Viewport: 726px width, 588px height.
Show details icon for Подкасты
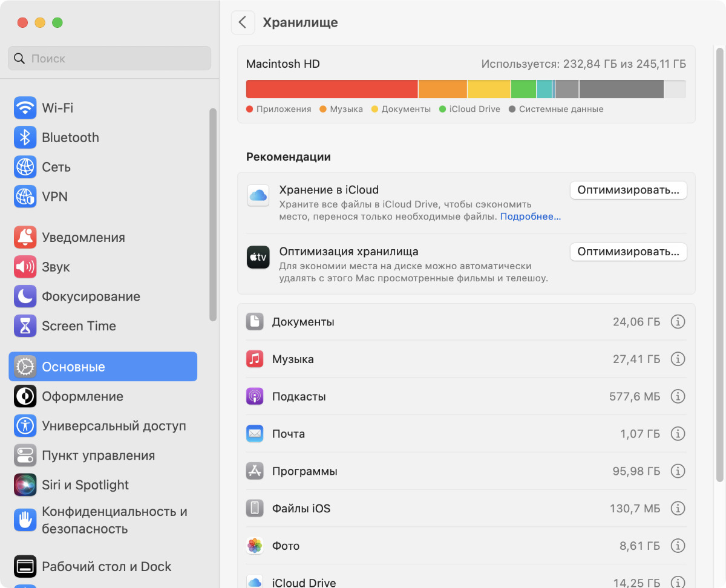(678, 397)
